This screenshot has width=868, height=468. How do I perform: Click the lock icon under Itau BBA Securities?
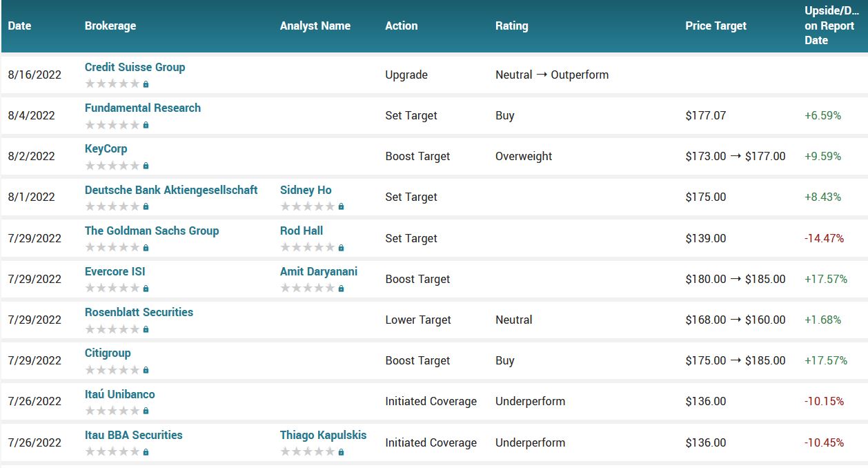point(146,452)
